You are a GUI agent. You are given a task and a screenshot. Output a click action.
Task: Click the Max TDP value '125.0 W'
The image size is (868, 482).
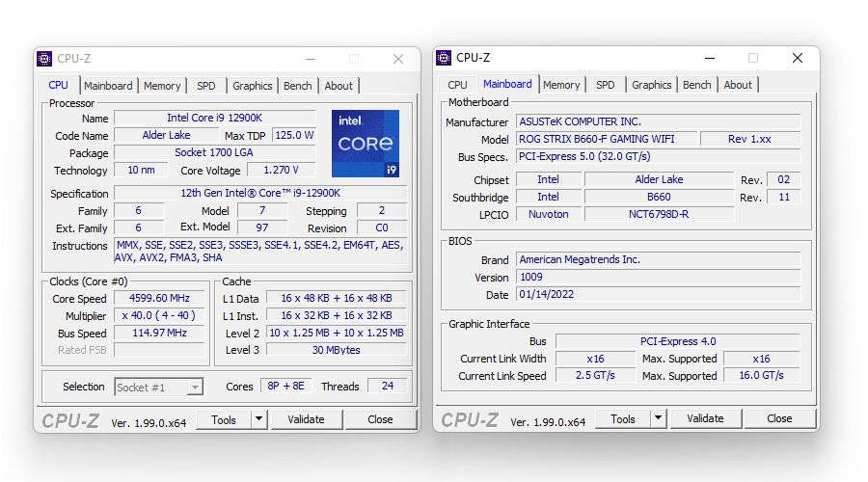pos(294,135)
